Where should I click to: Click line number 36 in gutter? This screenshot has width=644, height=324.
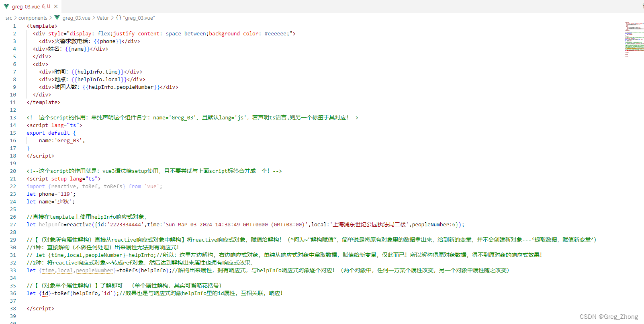pos(13,293)
